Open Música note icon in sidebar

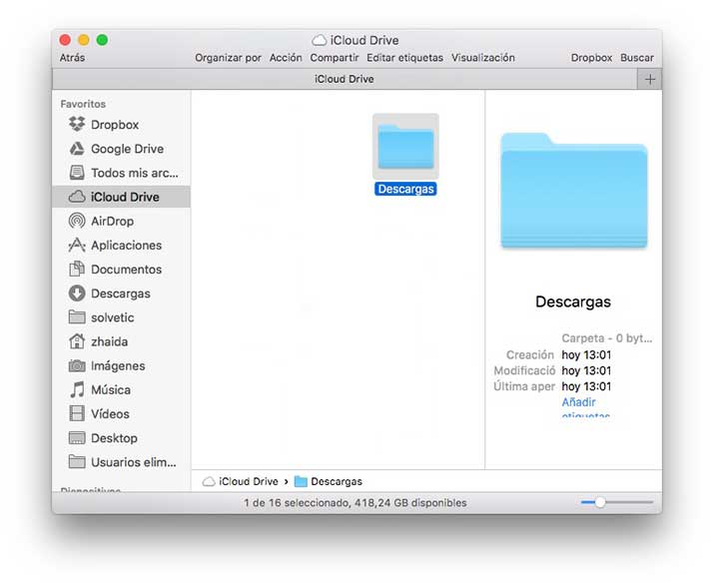pos(77,389)
